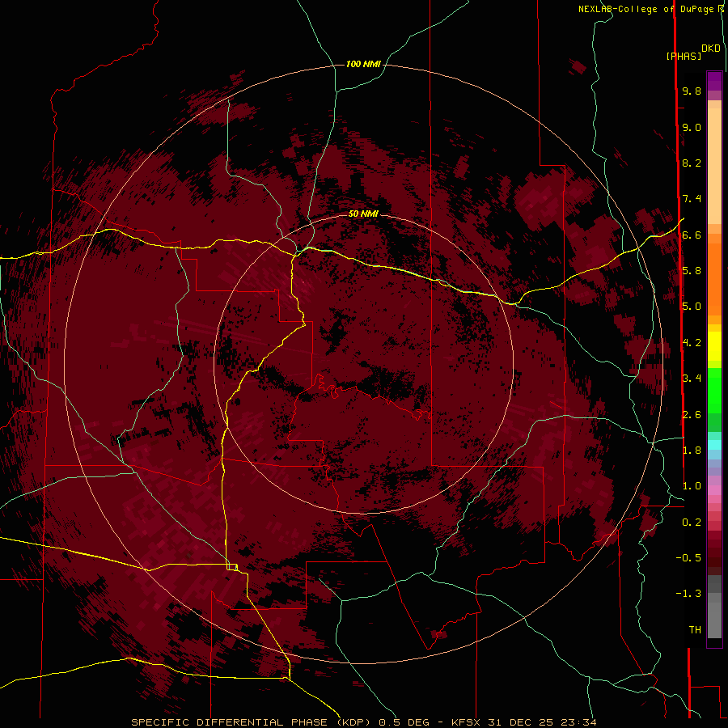Click the -0.5 legend value
The height and width of the screenshot is (728, 728).
tap(688, 558)
